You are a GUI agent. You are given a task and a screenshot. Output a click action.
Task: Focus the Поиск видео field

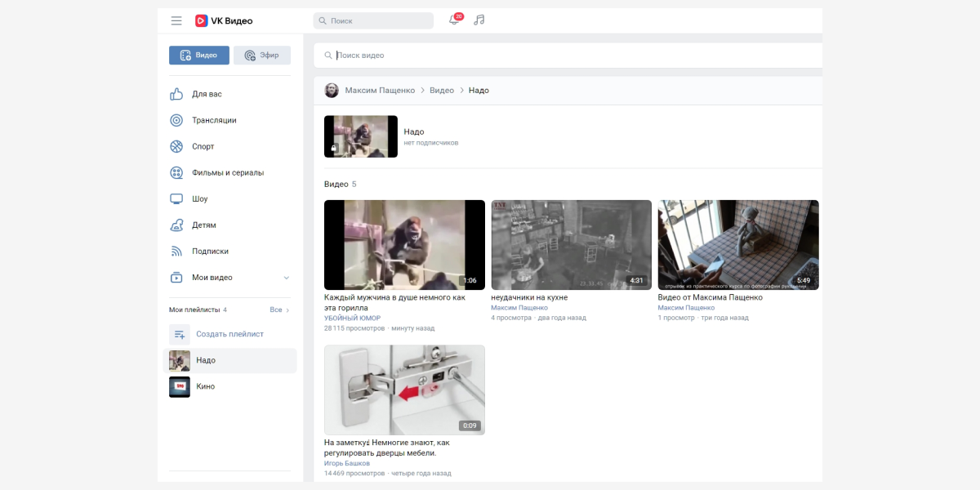point(572,56)
